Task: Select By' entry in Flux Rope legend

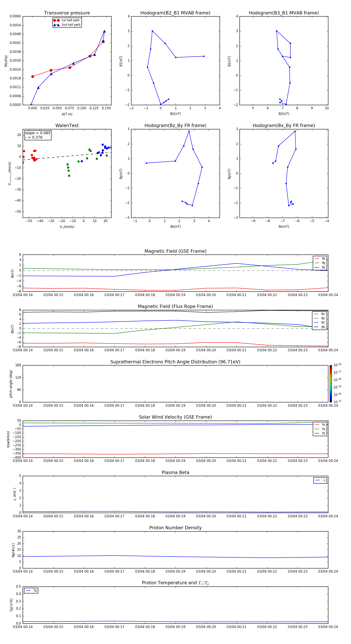Action: 320,318
